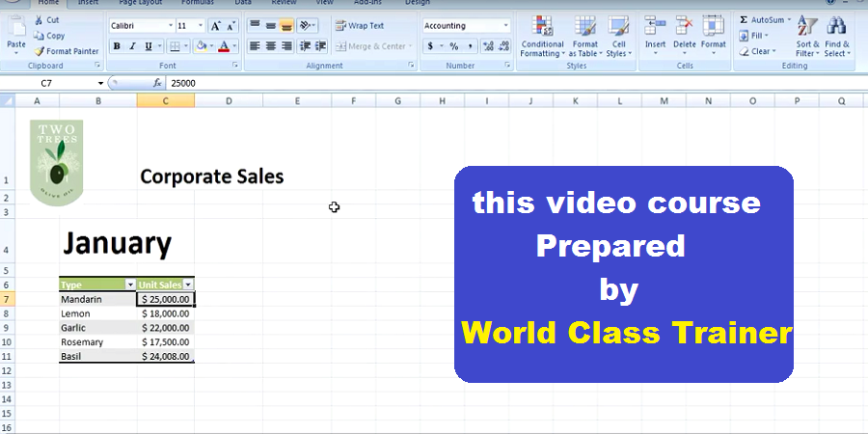This screenshot has height=434, width=868.
Task: Click the Insert Function fx icon
Action: click(157, 83)
